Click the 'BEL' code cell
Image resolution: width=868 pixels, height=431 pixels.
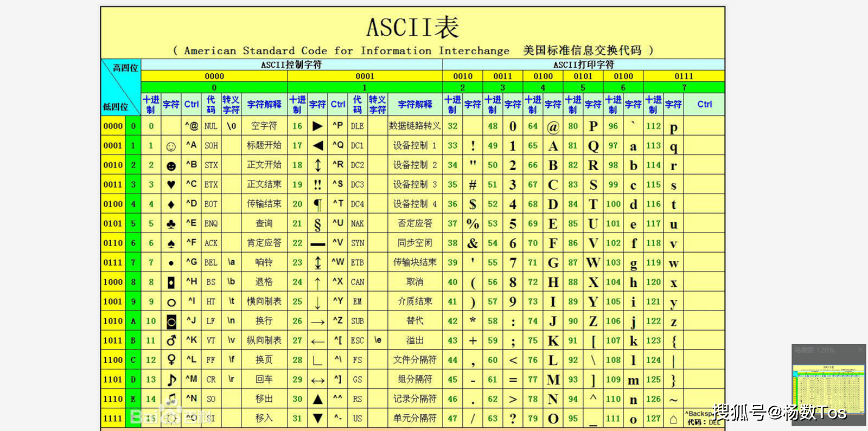pyautogui.click(x=211, y=262)
